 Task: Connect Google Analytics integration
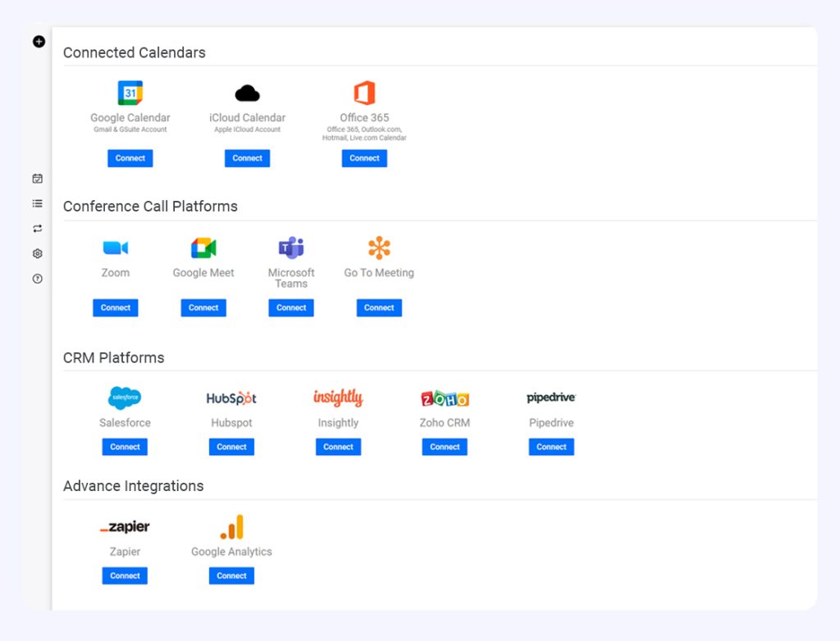231,575
